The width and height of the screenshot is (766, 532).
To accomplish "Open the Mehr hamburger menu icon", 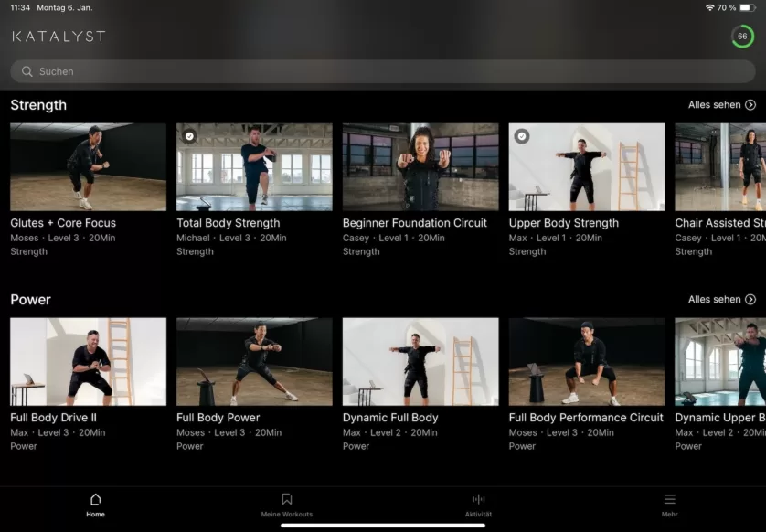I will point(669,499).
